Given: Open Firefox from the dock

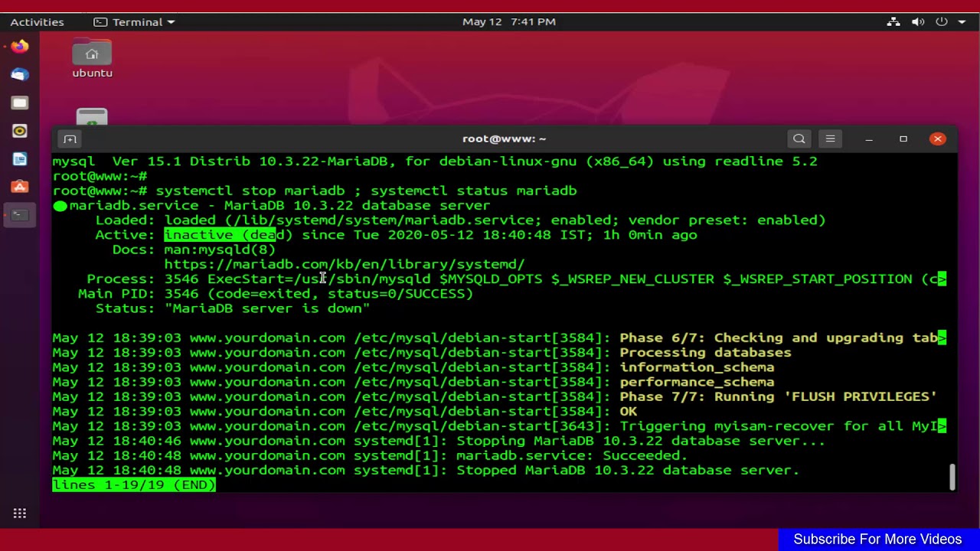Looking at the screenshot, I should [x=20, y=47].
